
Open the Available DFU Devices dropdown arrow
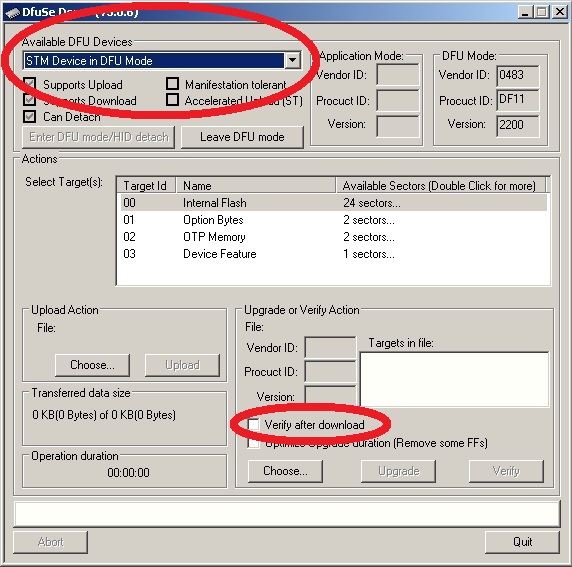(x=293, y=60)
